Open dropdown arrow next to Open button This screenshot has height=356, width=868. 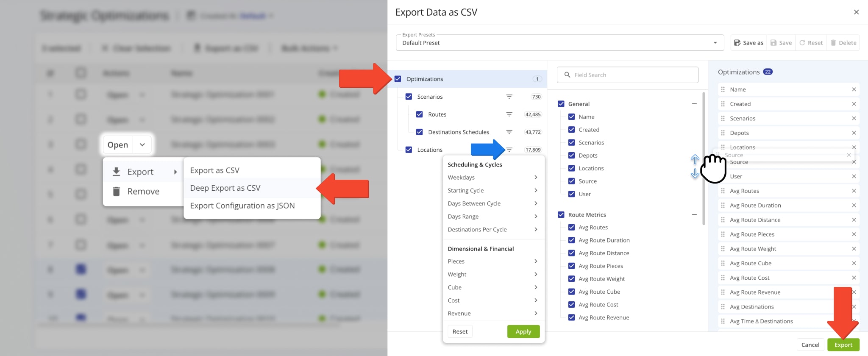pos(142,145)
